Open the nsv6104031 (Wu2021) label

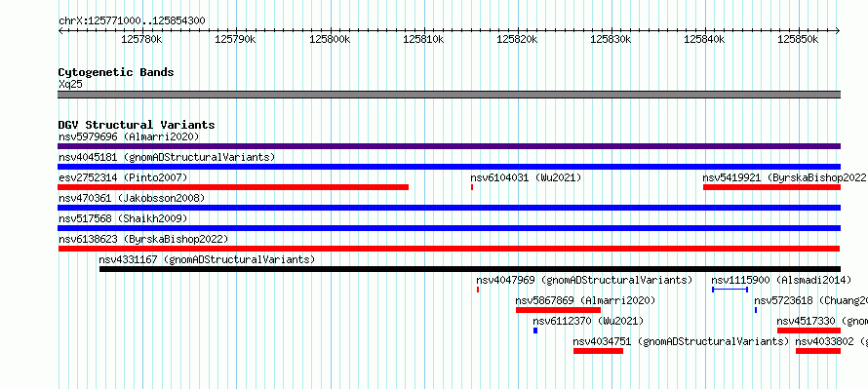click(526, 177)
